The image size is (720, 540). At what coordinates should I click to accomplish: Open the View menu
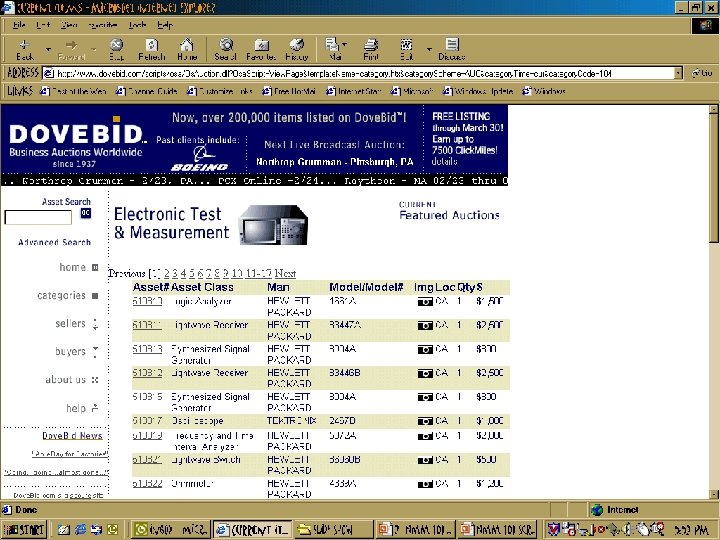[69, 25]
